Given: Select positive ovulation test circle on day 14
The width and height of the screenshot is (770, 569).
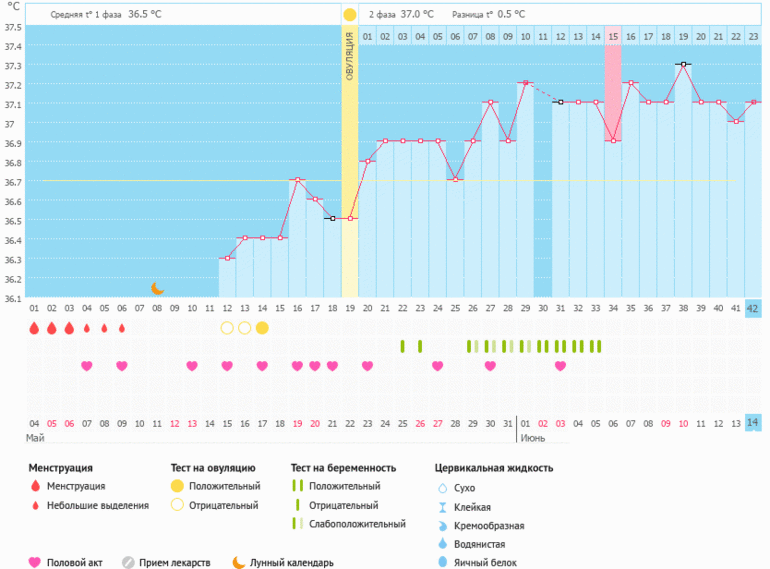Looking at the screenshot, I should [262, 328].
